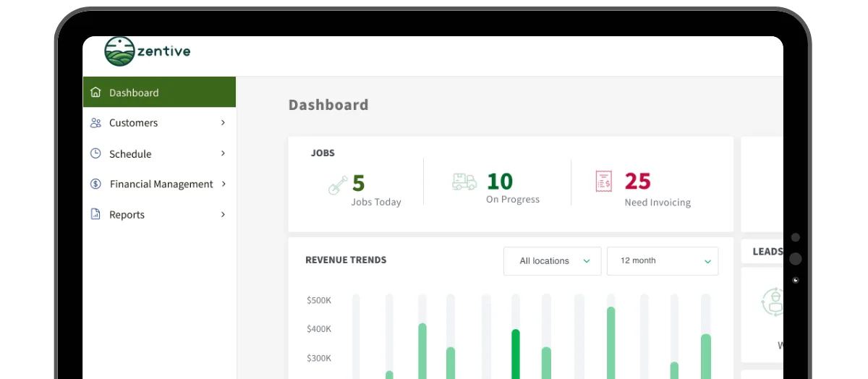
Task: Select the Reports menu item
Action: coord(127,215)
